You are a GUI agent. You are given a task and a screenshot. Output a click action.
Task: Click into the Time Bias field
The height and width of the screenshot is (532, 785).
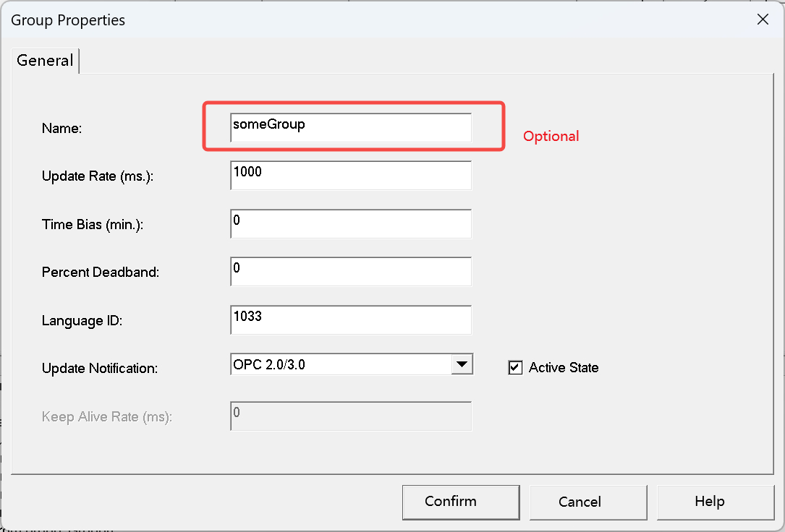point(351,224)
